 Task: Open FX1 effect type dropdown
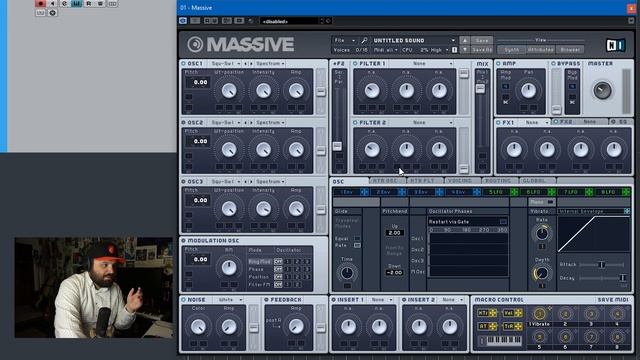tap(537, 122)
